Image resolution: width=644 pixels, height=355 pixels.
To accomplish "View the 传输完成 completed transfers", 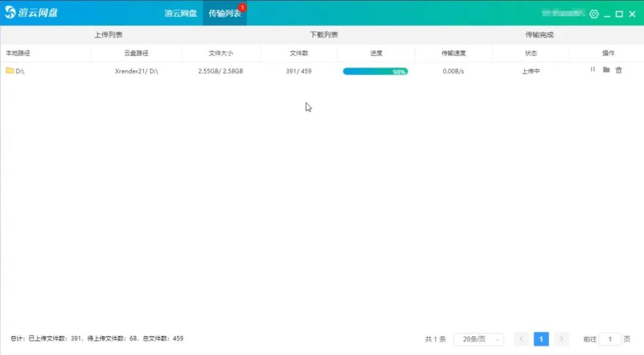I will [x=539, y=35].
